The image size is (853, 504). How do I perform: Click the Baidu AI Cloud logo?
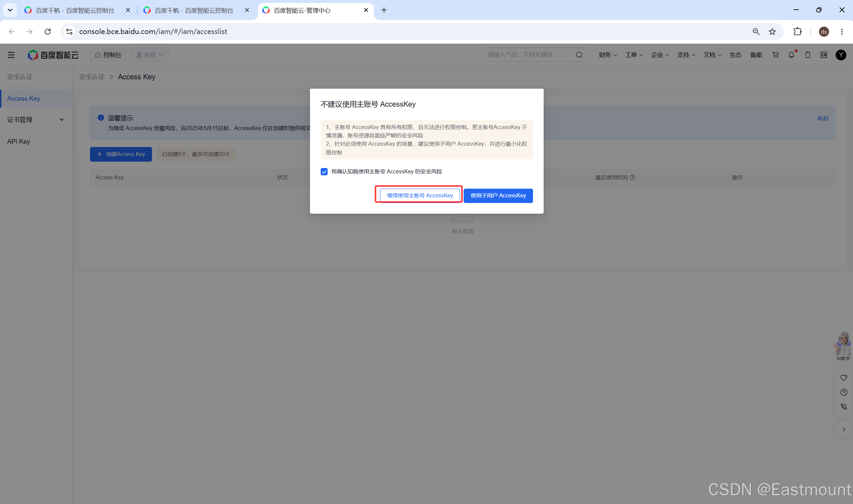pyautogui.click(x=53, y=55)
